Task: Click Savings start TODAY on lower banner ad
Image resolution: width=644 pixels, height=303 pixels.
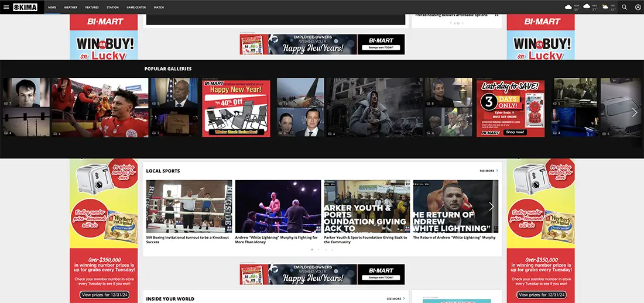Action: 381,277
